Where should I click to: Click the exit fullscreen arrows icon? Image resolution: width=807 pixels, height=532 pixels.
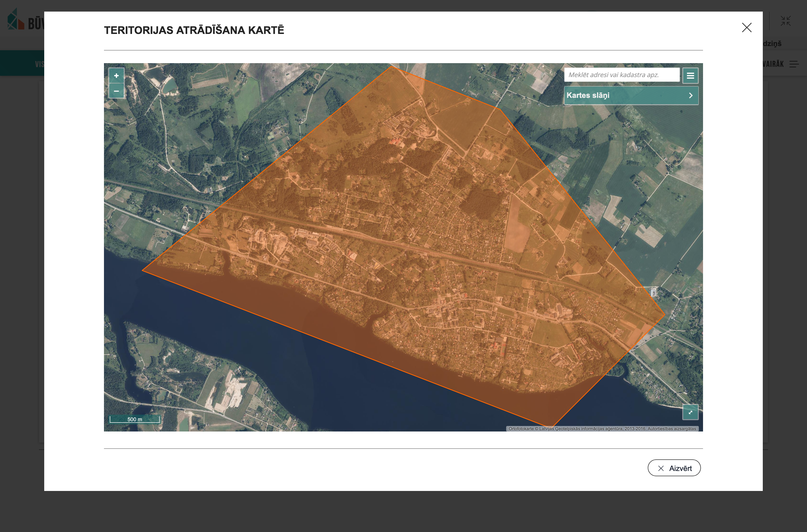pyautogui.click(x=785, y=21)
